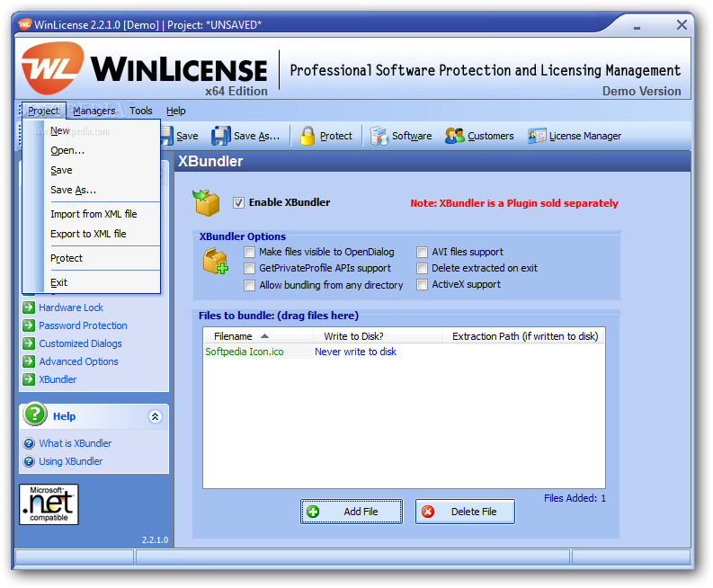Check Delete extracted on exit
The image size is (713, 588).
point(422,268)
